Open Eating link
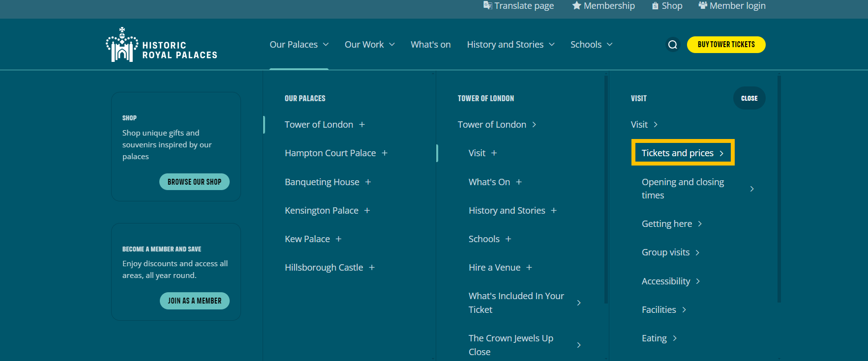The width and height of the screenshot is (868, 361). tap(659, 338)
